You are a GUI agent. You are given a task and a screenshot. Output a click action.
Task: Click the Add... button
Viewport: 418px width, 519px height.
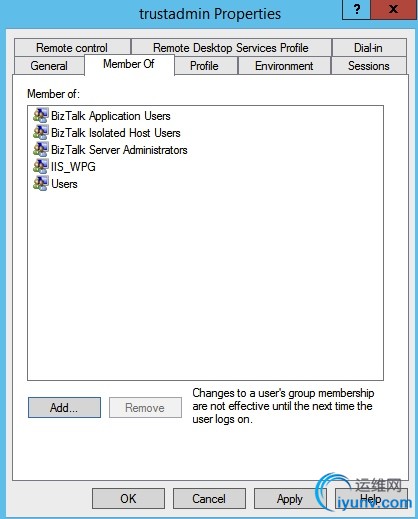point(64,407)
